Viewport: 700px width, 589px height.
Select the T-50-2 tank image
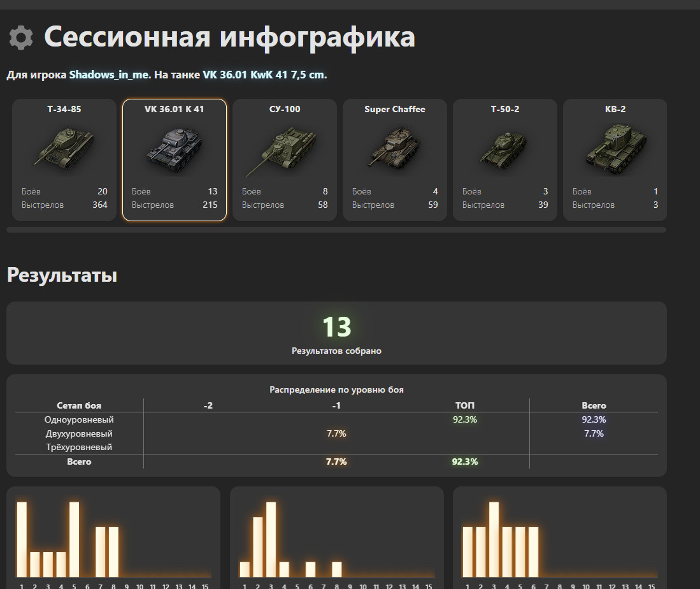coord(504,149)
